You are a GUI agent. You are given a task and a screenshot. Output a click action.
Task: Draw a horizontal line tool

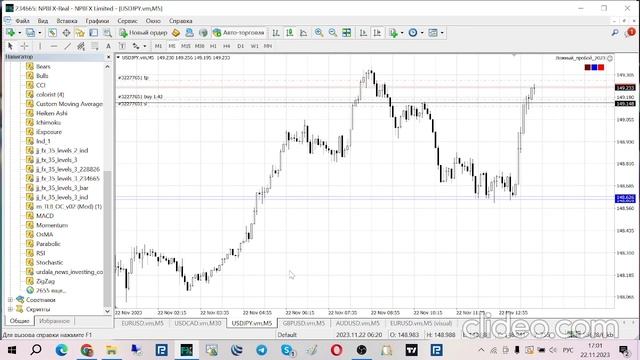click(x=53, y=46)
